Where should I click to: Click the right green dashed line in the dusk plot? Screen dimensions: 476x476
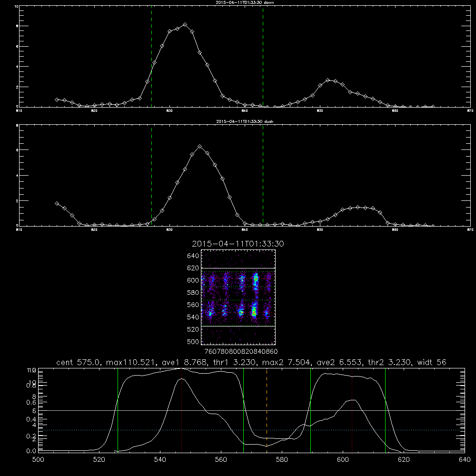(263, 175)
